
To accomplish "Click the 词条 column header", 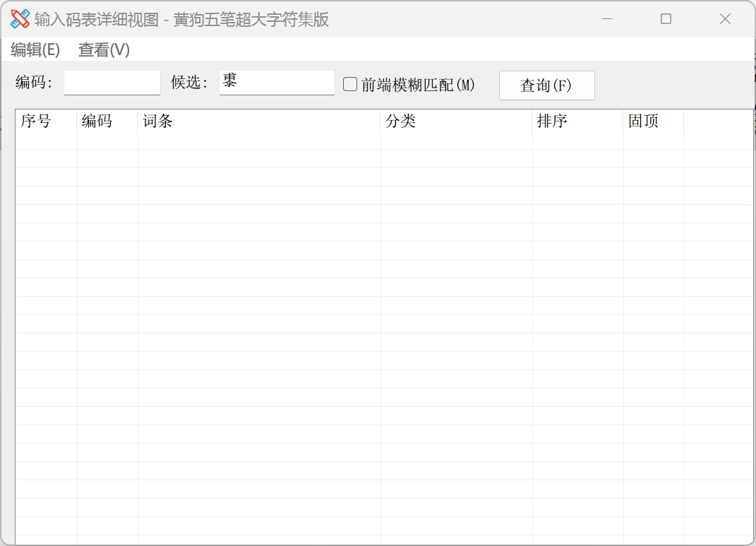I will click(x=258, y=121).
